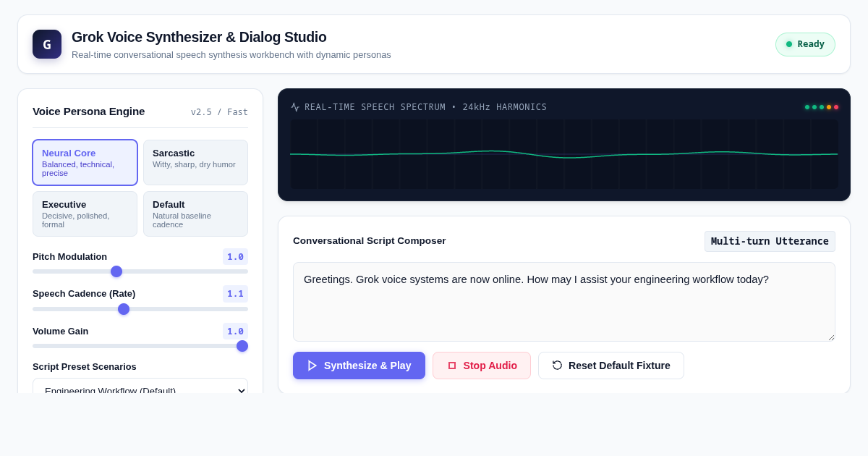The image size is (868, 456).
Task: Click the Script Preset Scenarios label
Action: click(85, 366)
